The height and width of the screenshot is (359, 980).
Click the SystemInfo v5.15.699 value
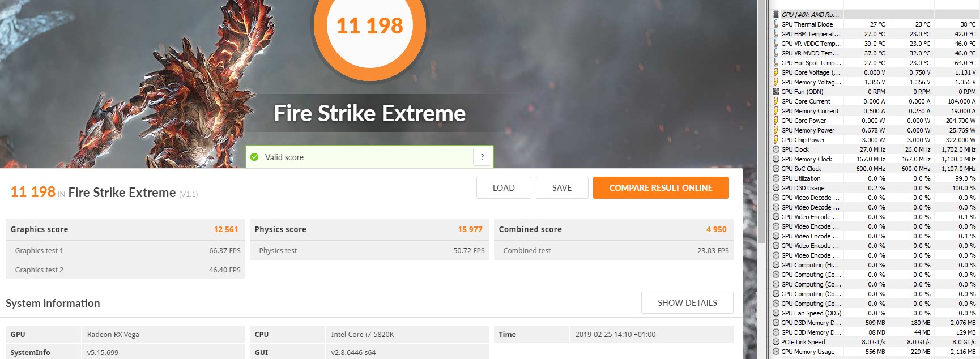coord(103,353)
